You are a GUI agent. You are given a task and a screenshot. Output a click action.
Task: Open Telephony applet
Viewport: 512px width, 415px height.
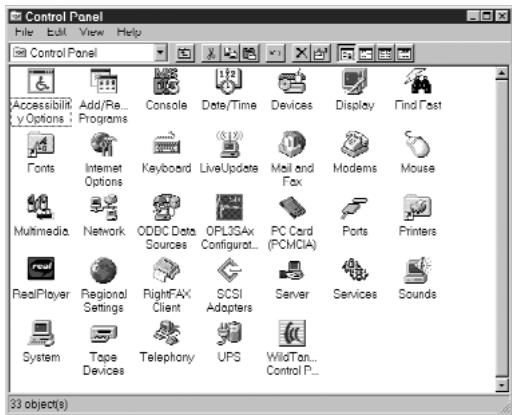coord(166,333)
